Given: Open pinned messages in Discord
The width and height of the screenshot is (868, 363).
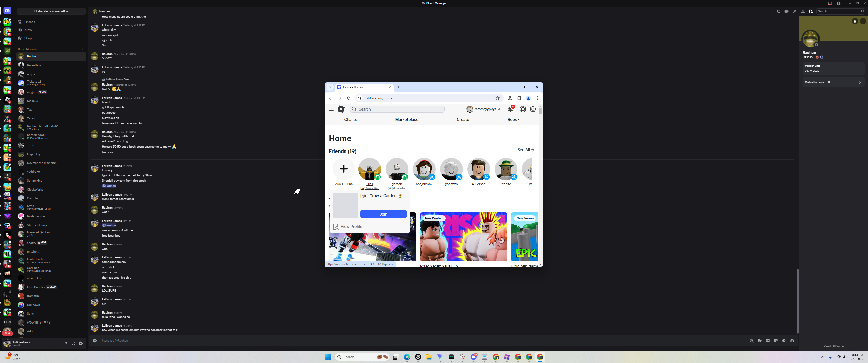Looking at the screenshot, I should point(795,11).
